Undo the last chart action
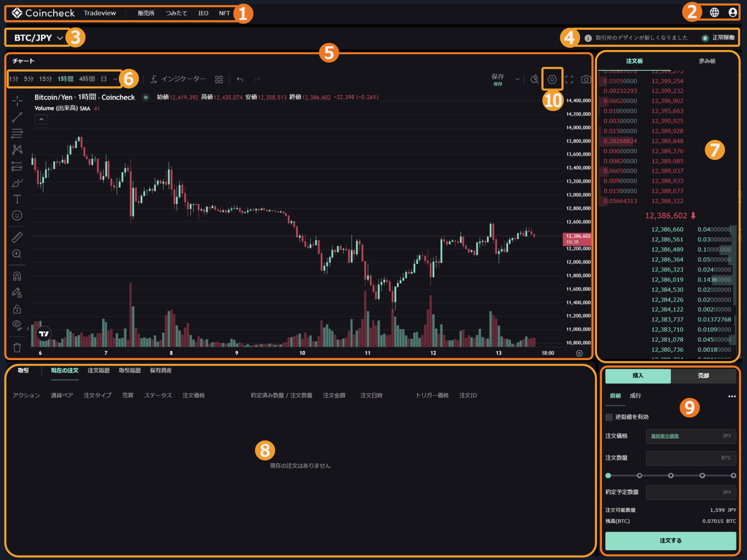747x560 pixels. click(240, 79)
